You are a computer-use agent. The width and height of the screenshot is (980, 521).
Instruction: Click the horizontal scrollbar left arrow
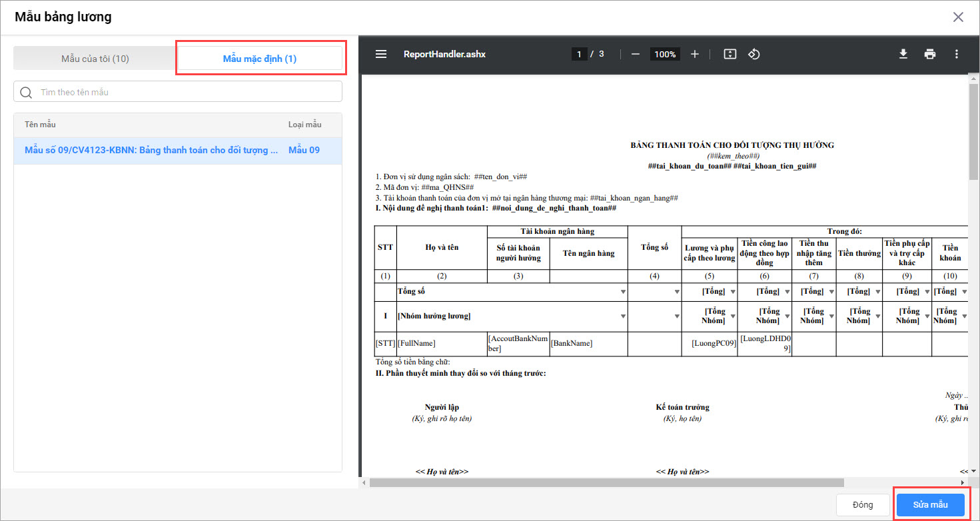tap(365, 482)
